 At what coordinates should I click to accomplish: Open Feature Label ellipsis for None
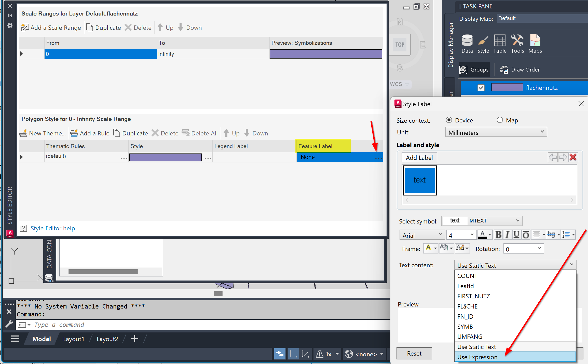click(378, 158)
